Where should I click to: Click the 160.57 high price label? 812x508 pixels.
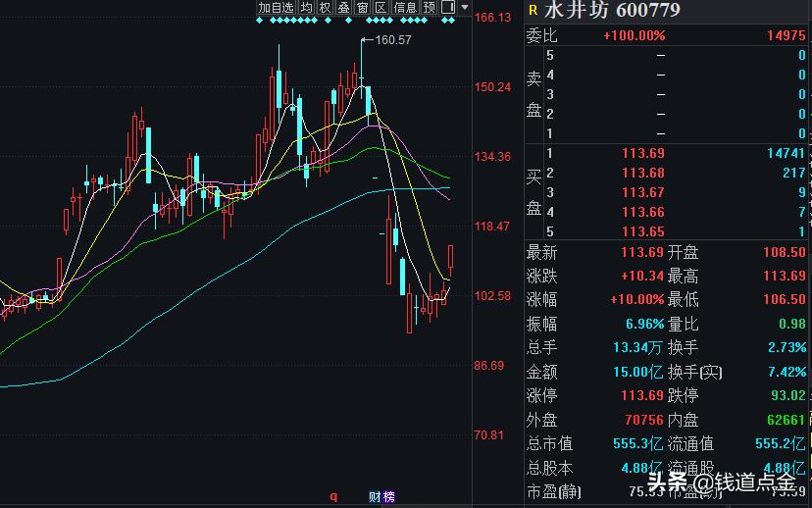pos(393,40)
